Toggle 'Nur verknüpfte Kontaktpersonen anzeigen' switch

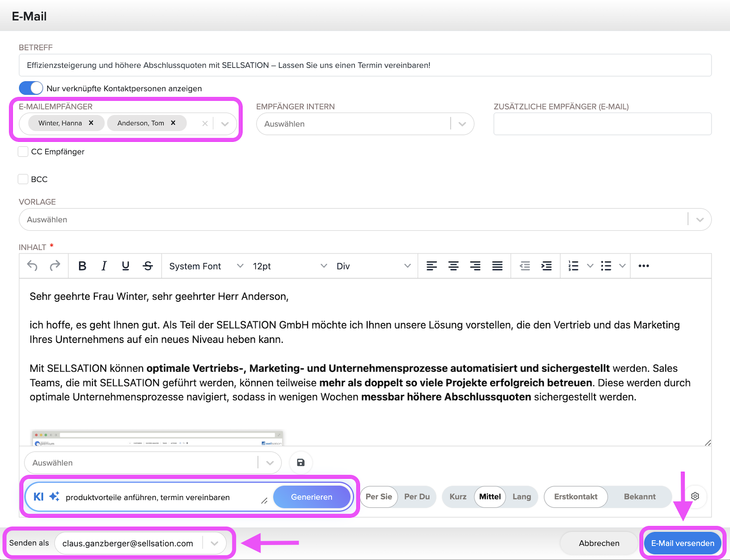tap(31, 88)
